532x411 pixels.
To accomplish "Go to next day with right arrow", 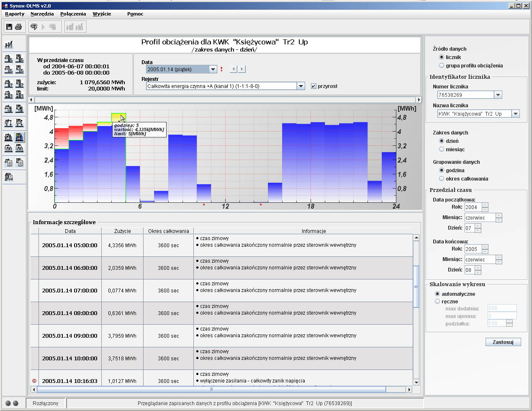I will point(242,69).
